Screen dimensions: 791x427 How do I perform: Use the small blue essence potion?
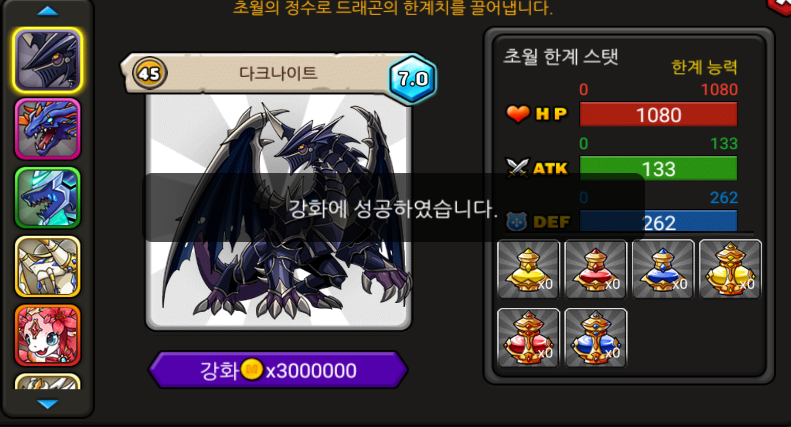coord(663,270)
